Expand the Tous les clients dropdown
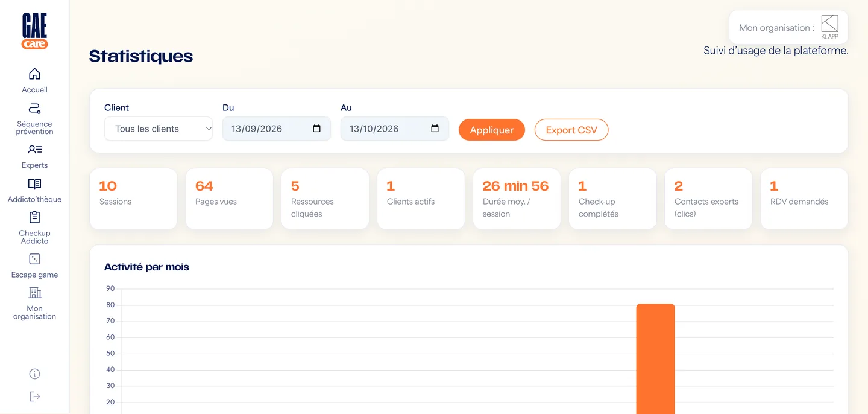This screenshot has height=414, width=868. click(159, 129)
